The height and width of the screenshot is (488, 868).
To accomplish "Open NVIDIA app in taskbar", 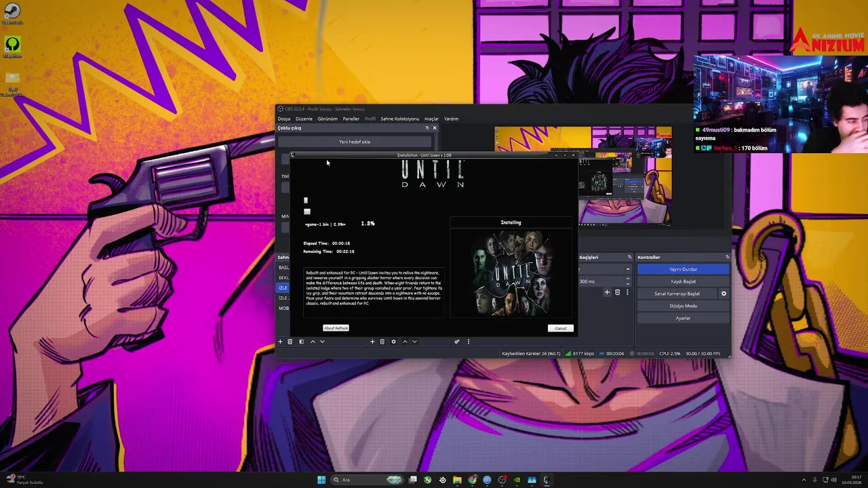I will click(517, 480).
